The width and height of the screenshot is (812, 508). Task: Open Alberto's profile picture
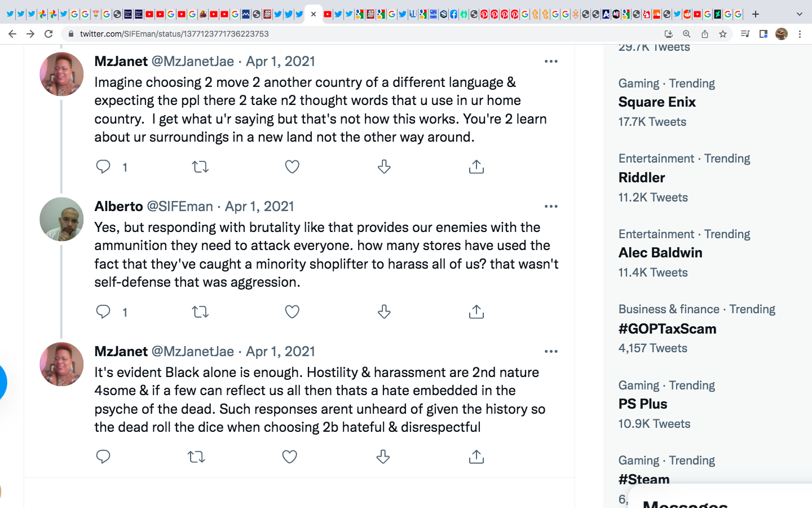pos(61,219)
